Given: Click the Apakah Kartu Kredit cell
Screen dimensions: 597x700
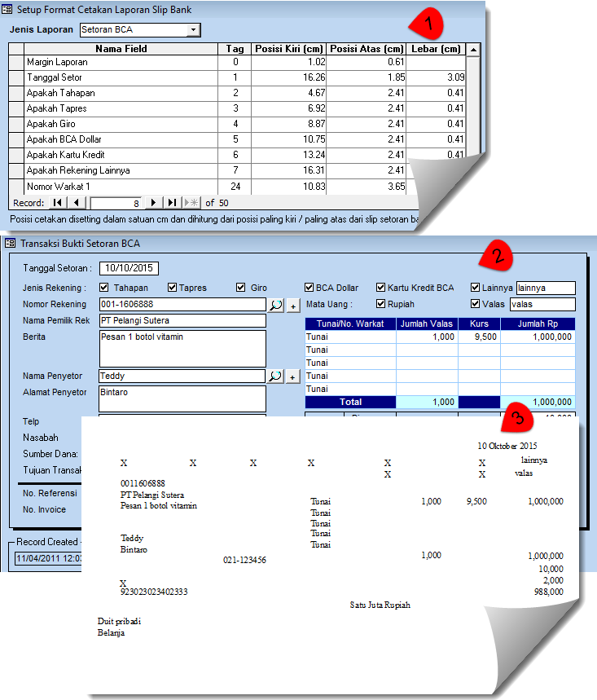Looking at the screenshot, I should 121,155.
